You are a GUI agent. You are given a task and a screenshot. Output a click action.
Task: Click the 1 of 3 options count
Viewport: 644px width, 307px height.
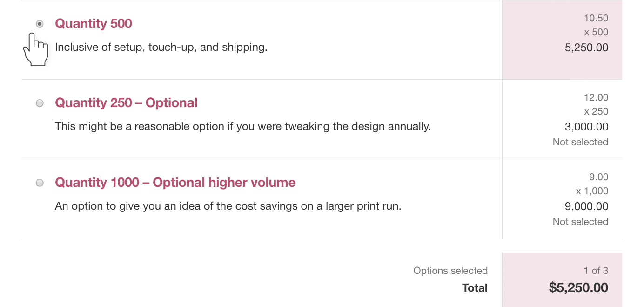click(x=596, y=271)
